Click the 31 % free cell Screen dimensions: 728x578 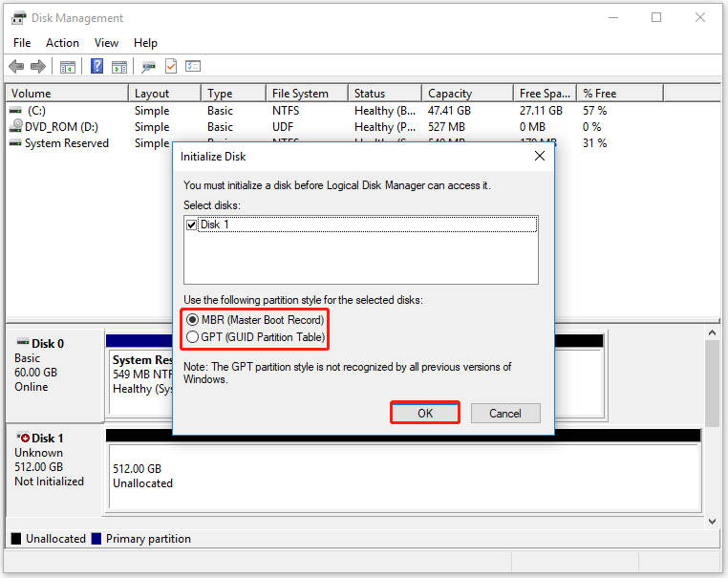pos(595,143)
